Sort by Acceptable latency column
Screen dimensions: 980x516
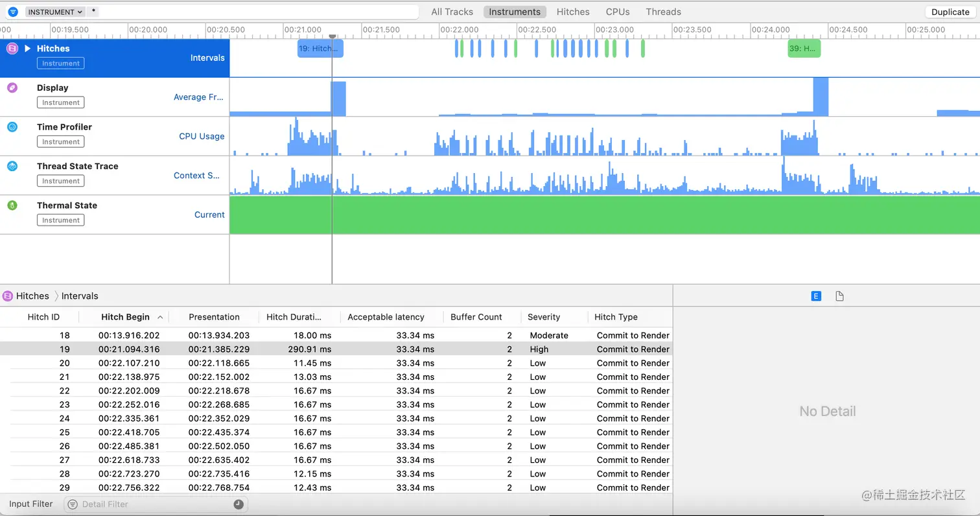coord(386,317)
